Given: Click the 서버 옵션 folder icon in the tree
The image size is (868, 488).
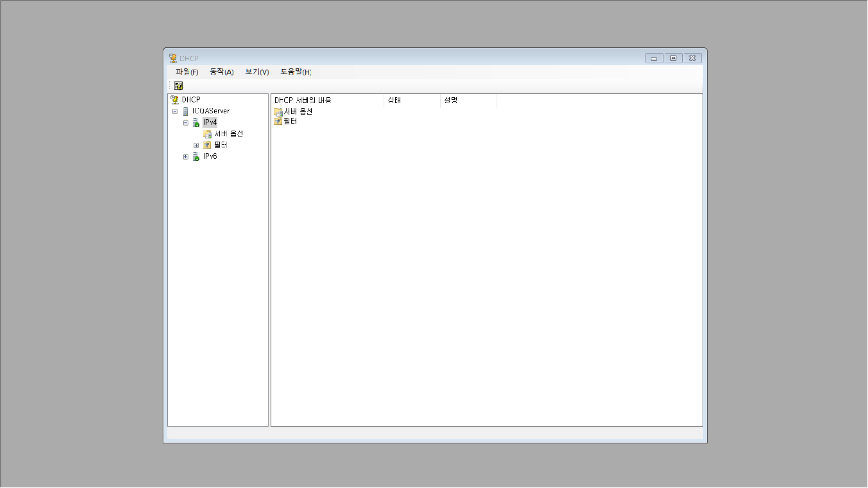Looking at the screenshot, I should tap(207, 134).
